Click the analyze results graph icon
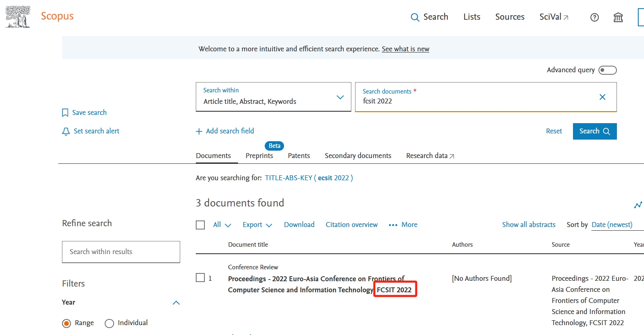Viewport: 644px width, 335px height. point(638,205)
